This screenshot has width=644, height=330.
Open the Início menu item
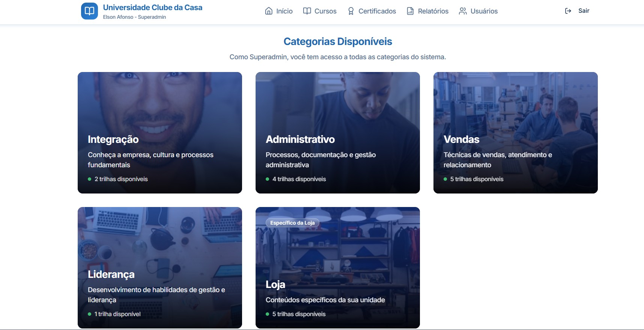[279, 11]
